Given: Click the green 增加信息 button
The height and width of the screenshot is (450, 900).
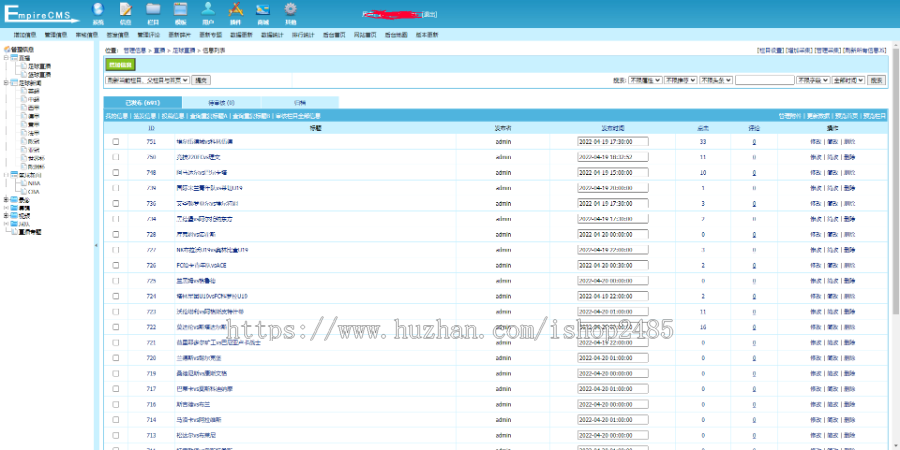Looking at the screenshot, I should point(121,65).
